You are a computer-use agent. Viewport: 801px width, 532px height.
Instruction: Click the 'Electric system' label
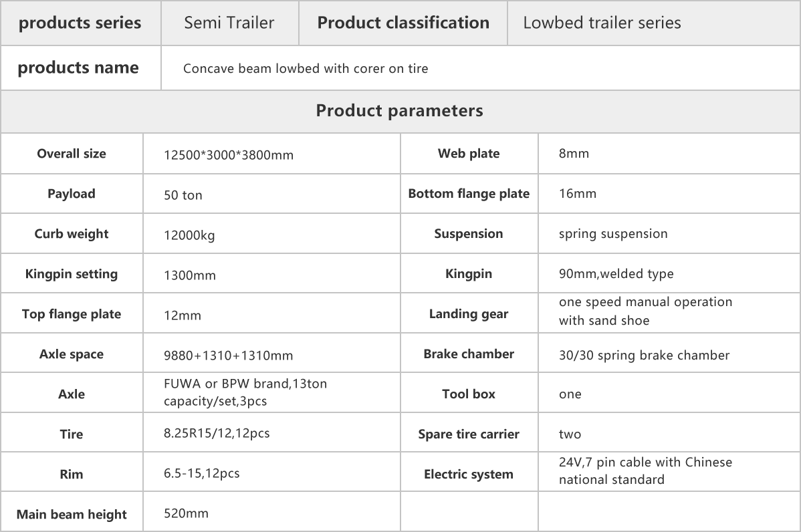469,475
